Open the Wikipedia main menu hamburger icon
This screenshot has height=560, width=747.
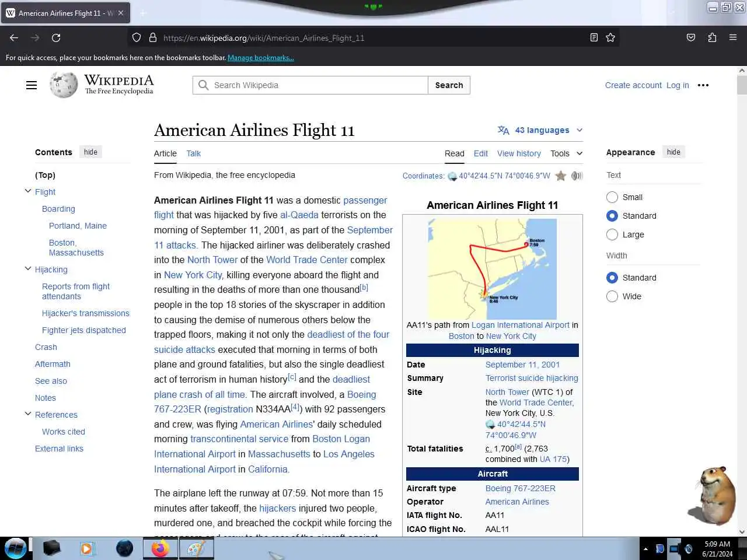coord(32,85)
